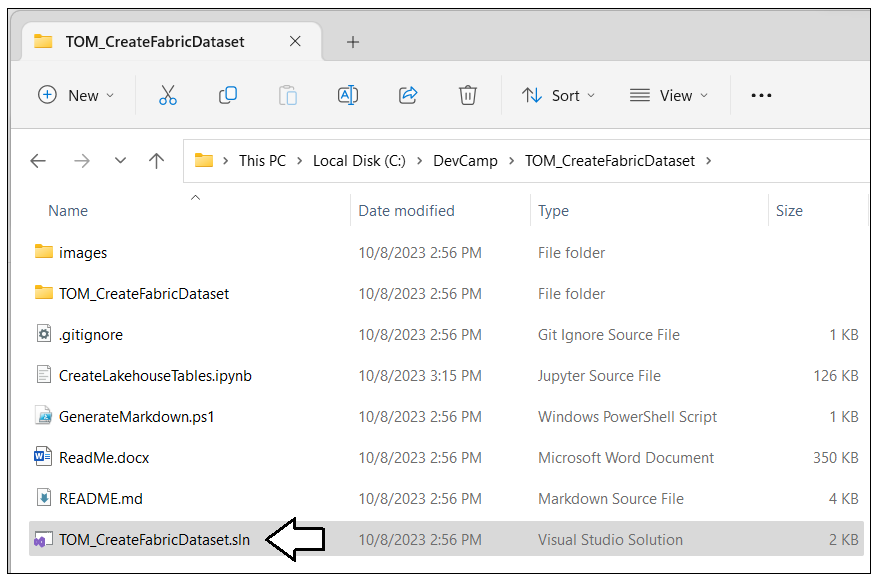The image size is (878, 581).
Task: Select the .gitignore file name
Action: coord(91,335)
